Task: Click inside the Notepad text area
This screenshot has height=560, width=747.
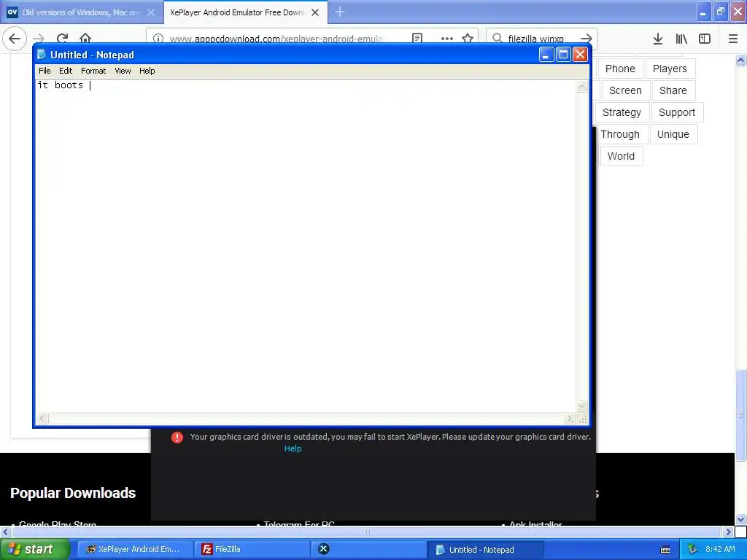Action: click(x=306, y=246)
